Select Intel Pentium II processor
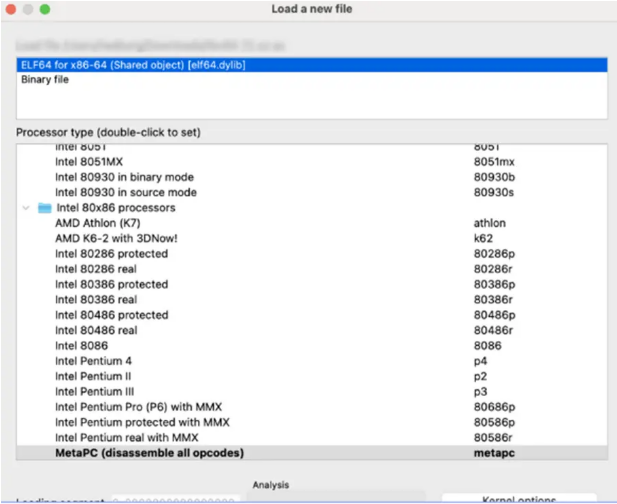The width and height of the screenshot is (617, 504). 312,377
